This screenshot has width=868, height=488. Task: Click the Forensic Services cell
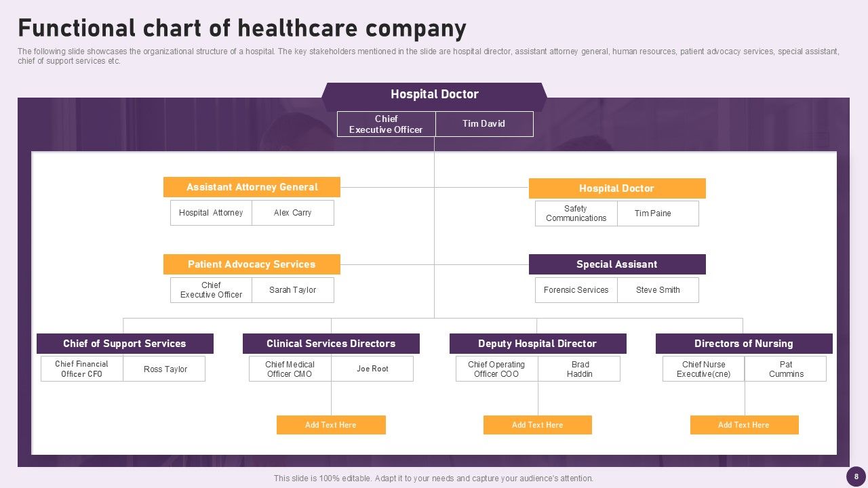click(x=576, y=290)
